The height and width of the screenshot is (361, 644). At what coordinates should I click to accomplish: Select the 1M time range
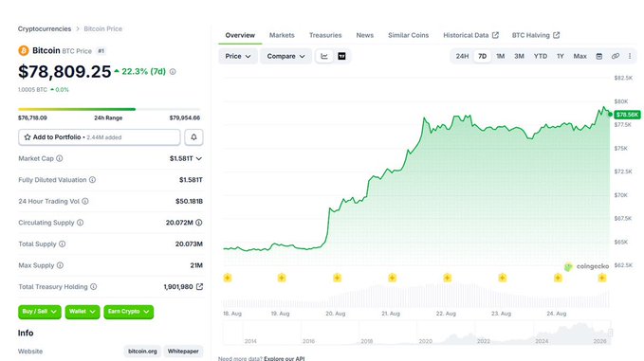pyautogui.click(x=500, y=56)
